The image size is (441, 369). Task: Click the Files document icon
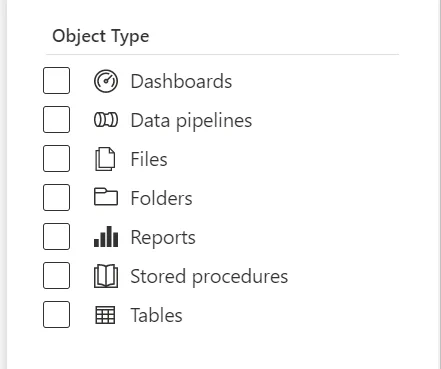click(105, 159)
